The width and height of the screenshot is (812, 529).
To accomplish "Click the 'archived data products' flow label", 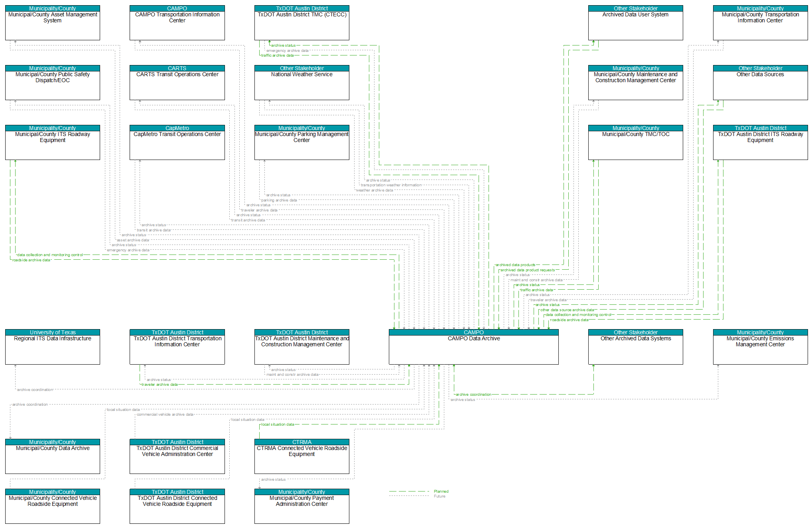I will pos(515,265).
